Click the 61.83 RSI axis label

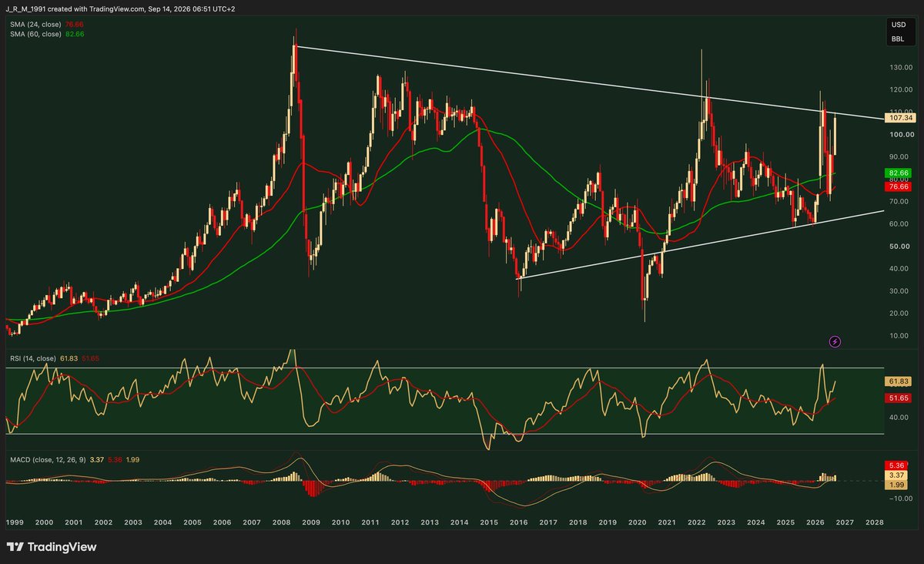900,381
